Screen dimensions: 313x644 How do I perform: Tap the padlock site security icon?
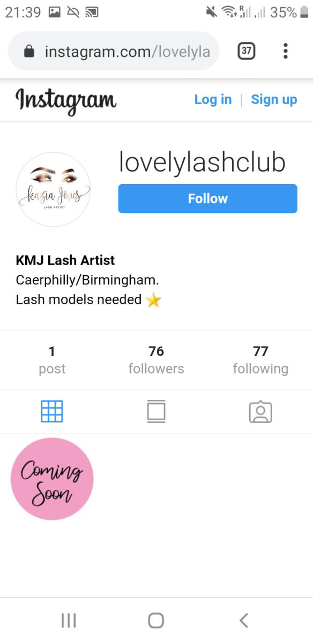[29, 52]
